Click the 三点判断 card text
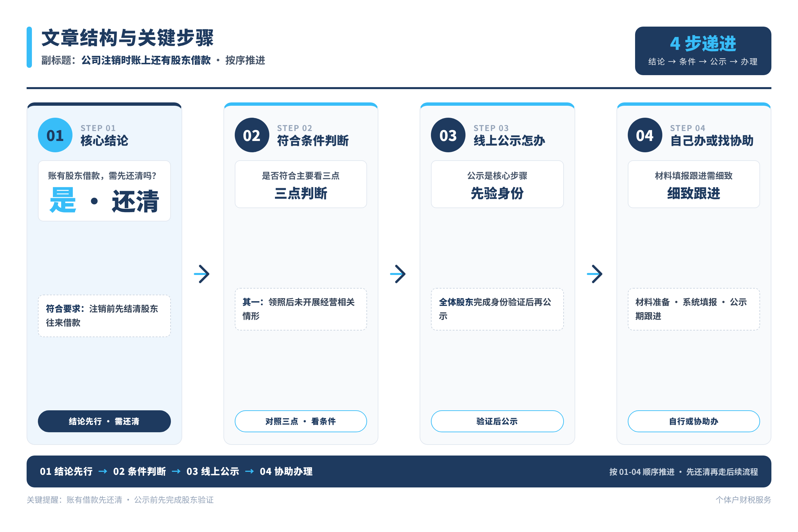798x532 pixels. 301,194
